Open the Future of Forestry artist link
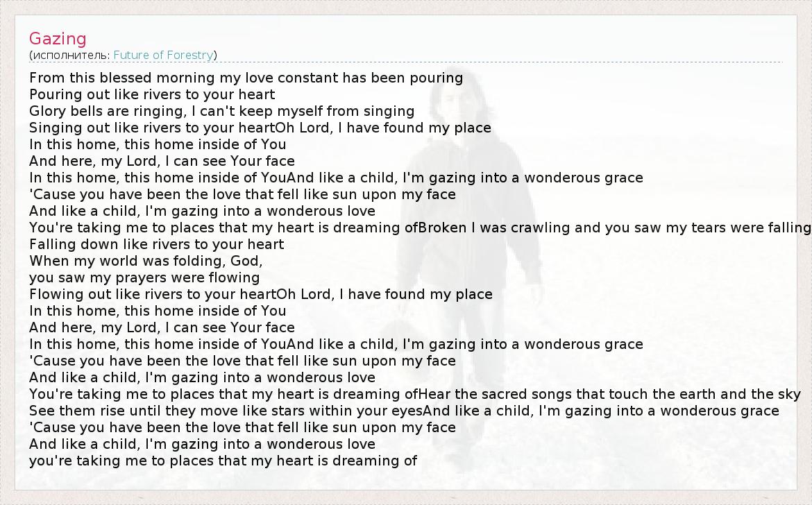 [x=163, y=55]
